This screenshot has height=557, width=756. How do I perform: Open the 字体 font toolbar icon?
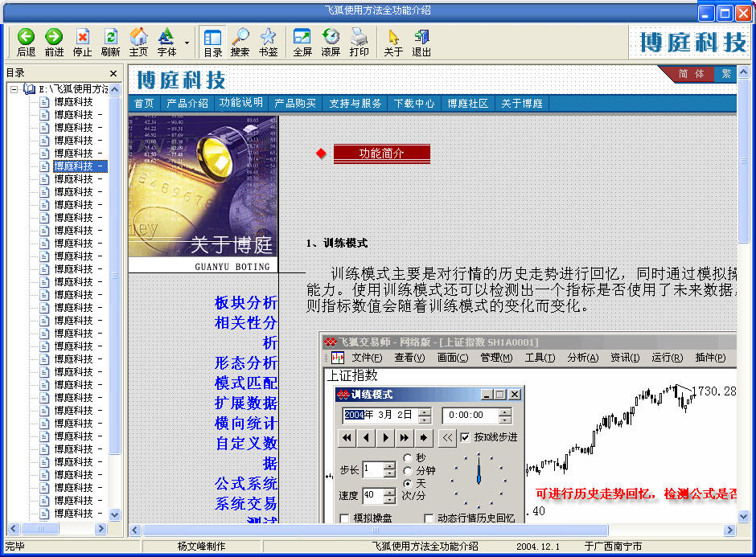(x=166, y=42)
